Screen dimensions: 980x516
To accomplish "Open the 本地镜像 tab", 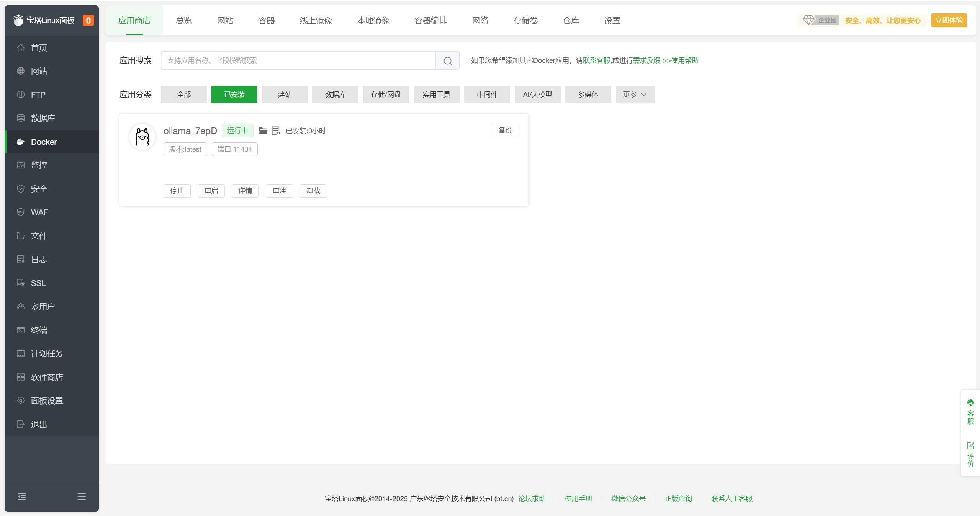I will click(373, 21).
